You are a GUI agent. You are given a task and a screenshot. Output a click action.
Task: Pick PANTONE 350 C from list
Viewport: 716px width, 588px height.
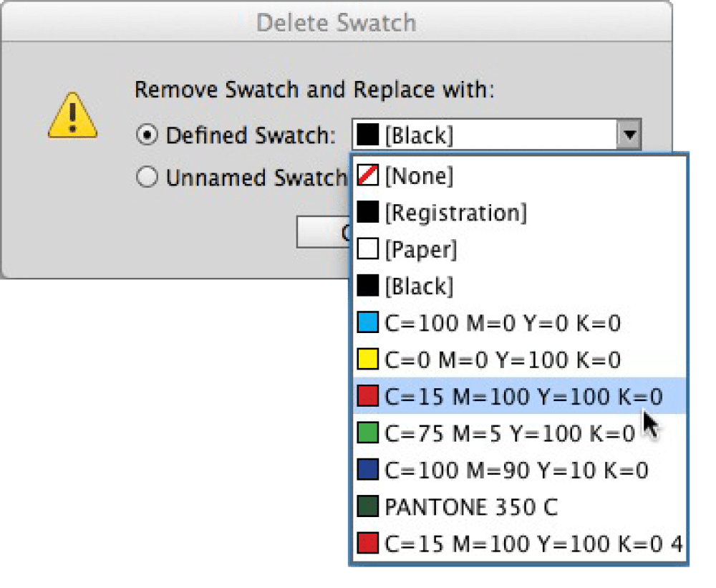point(470,507)
